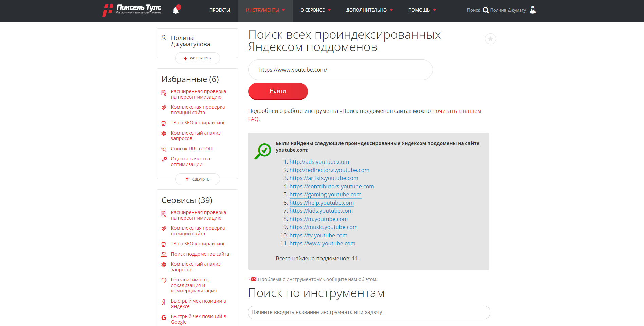Open the https://m.youtube.com link
The width and height of the screenshot is (644, 326).
(318, 219)
